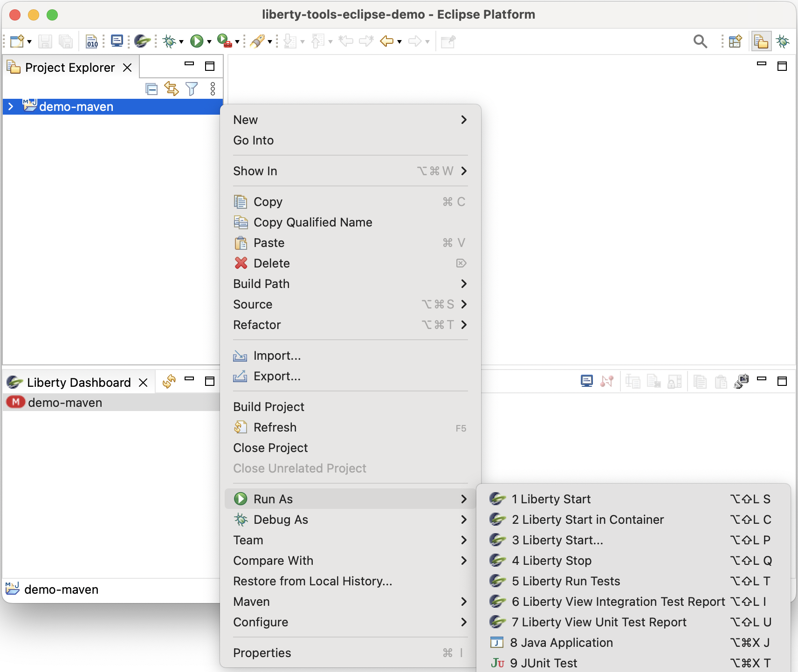798x672 pixels.
Task: Choose 3 Liberty Start... option
Action: click(633, 540)
